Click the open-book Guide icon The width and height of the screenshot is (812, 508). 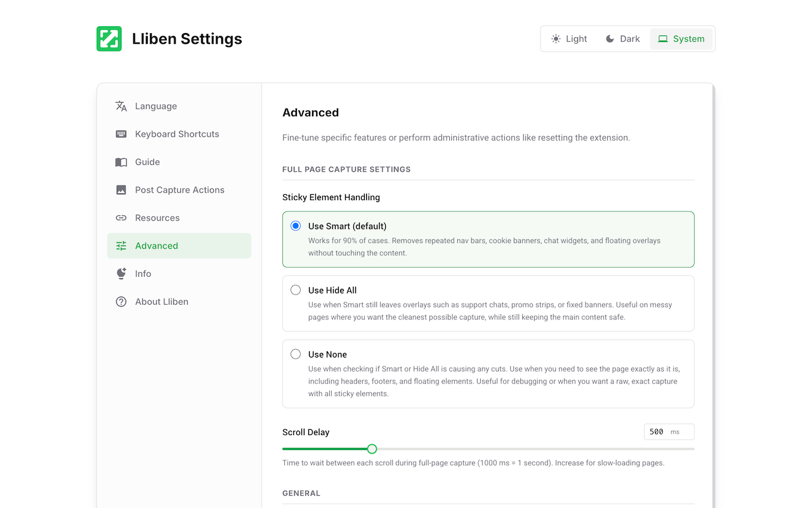[x=121, y=162]
